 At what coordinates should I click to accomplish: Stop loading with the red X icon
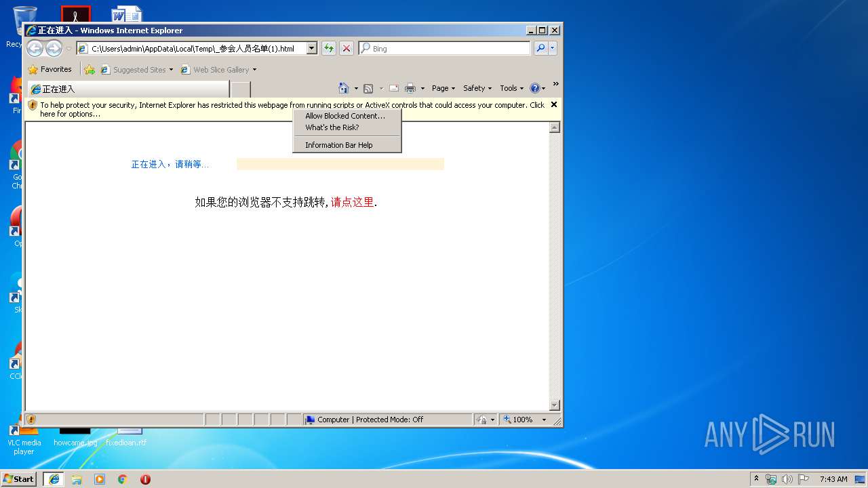tap(347, 48)
